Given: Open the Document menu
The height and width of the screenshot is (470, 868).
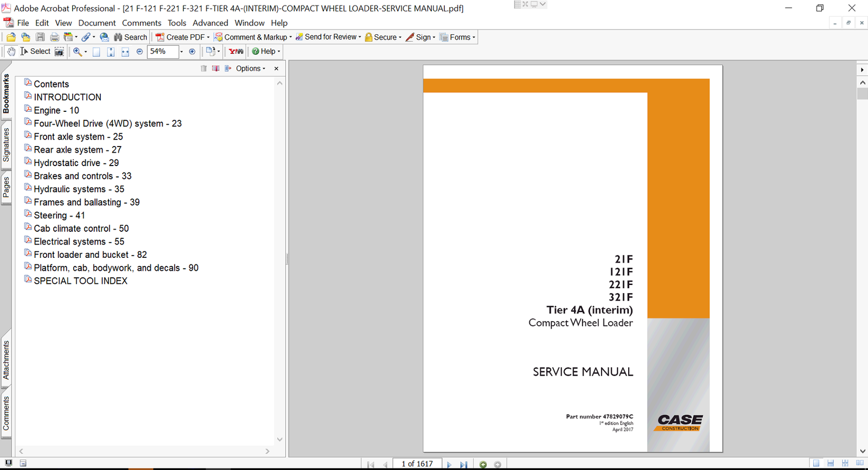Looking at the screenshot, I should (97, 23).
